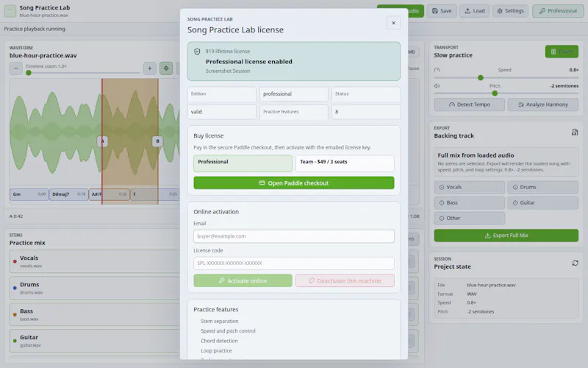Click the F chord segment on the timeline
This screenshot has width=588, height=368.
(155, 194)
